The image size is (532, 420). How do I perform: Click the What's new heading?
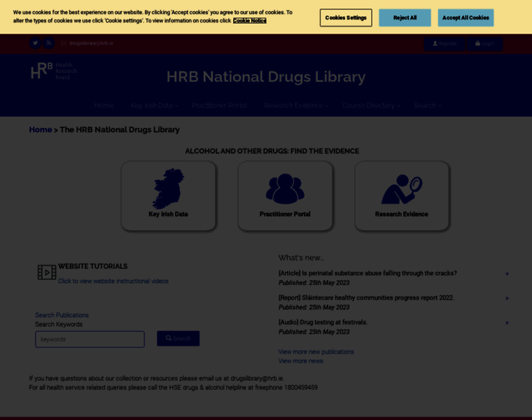(x=301, y=258)
